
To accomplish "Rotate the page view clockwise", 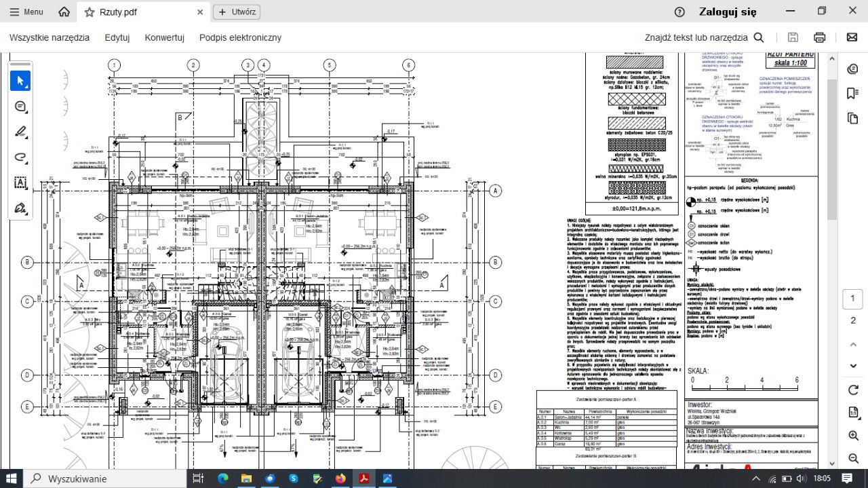I will [853, 390].
